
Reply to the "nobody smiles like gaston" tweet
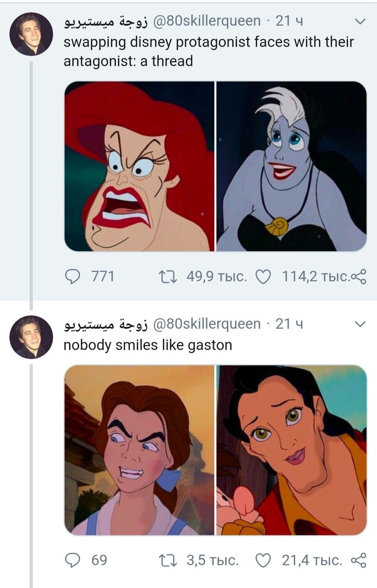pyautogui.click(x=72, y=561)
